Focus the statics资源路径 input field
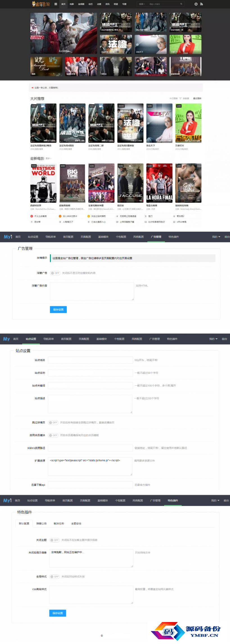 click(90, 448)
